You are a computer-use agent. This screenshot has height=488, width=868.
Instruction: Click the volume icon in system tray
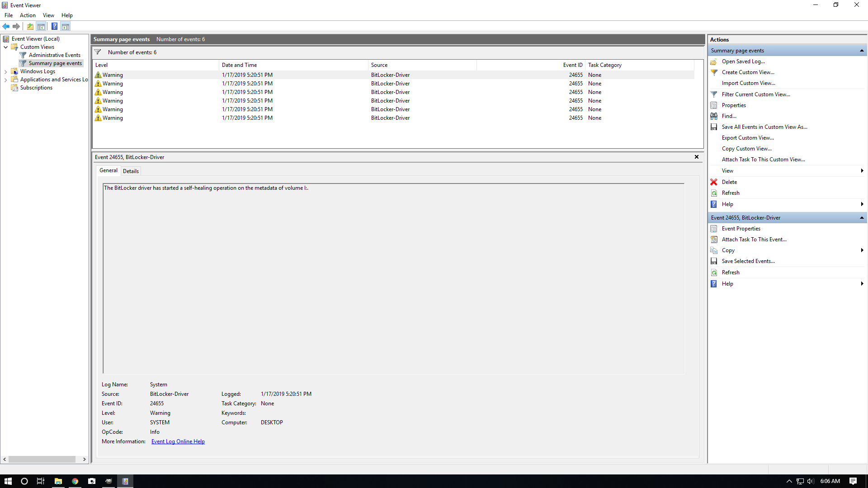811,481
